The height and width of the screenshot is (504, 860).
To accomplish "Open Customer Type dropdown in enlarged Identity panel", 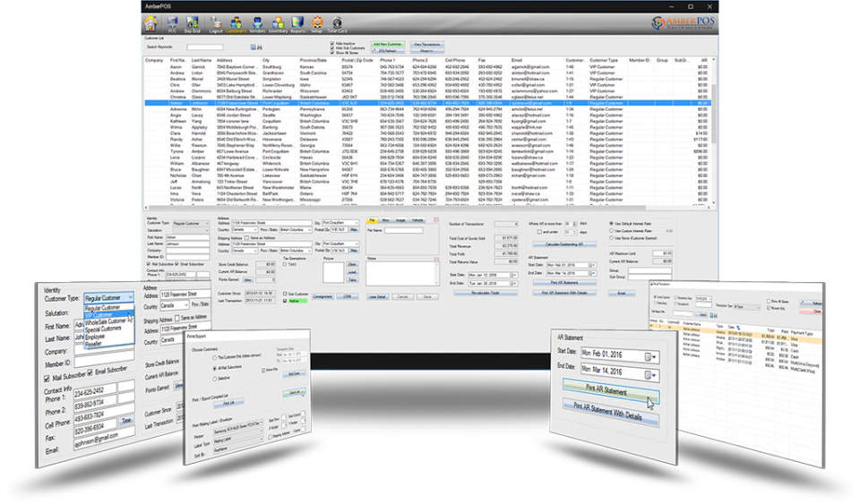I will tap(108, 297).
